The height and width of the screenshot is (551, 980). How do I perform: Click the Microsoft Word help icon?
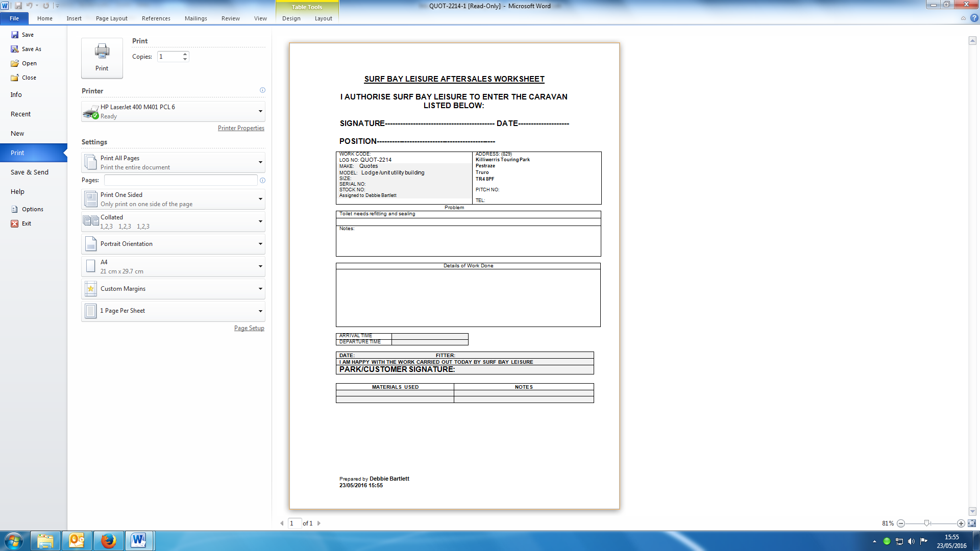(x=974, y=18)
